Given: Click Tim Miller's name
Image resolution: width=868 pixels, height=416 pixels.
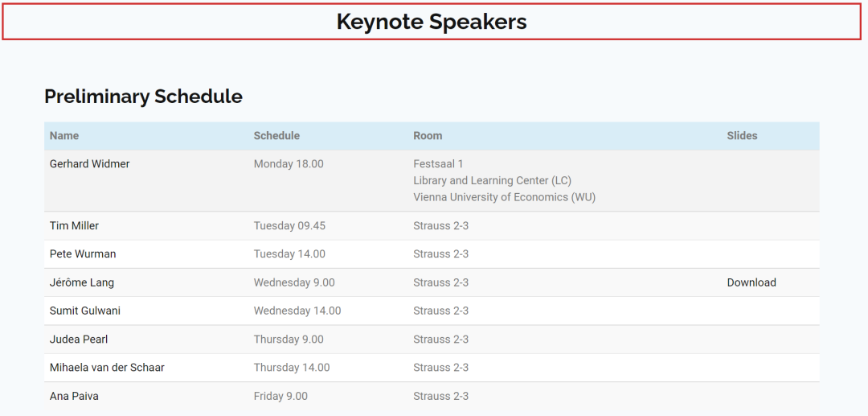Looking at the screenshot, I should [x=74, y=226].
